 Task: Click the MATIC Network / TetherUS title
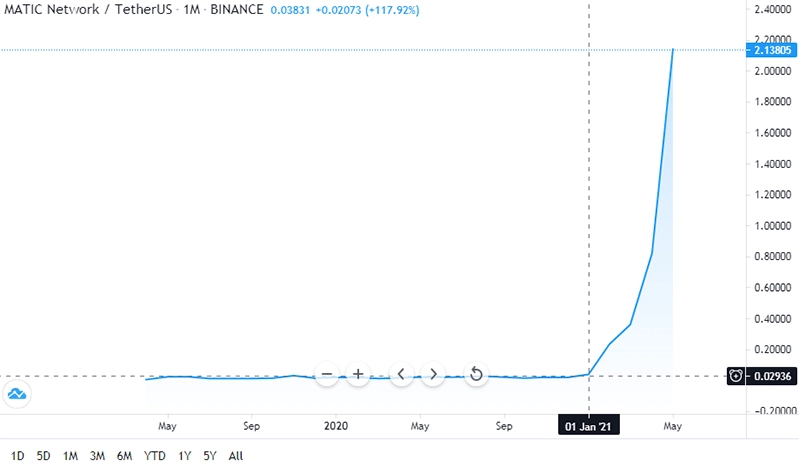(x=88, y=10)
